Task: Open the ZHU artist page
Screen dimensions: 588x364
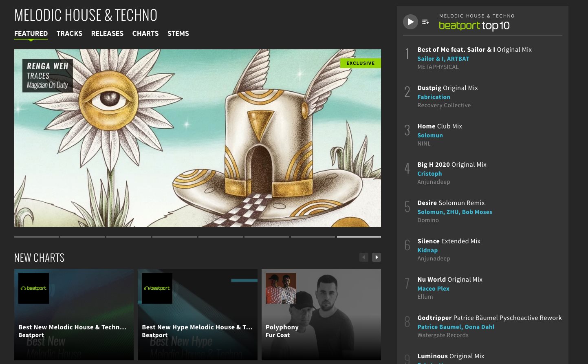Action: point(452,212)
